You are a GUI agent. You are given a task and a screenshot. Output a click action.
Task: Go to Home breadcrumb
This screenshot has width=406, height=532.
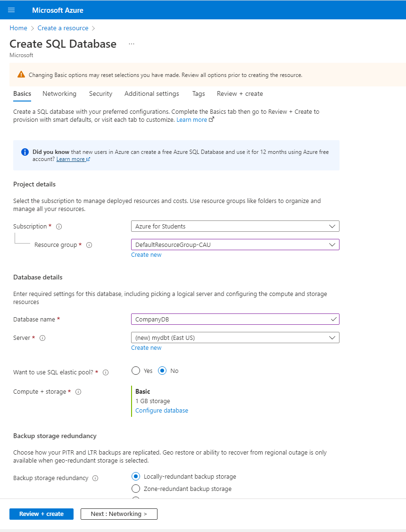pyautogui.click(x=18, y=28)
